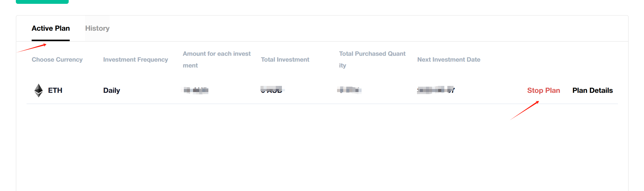Image resolution: width=644 pixels, height=191 pixels.
Task: Click the blurred amount per investment value
Action: coord(195,90)
